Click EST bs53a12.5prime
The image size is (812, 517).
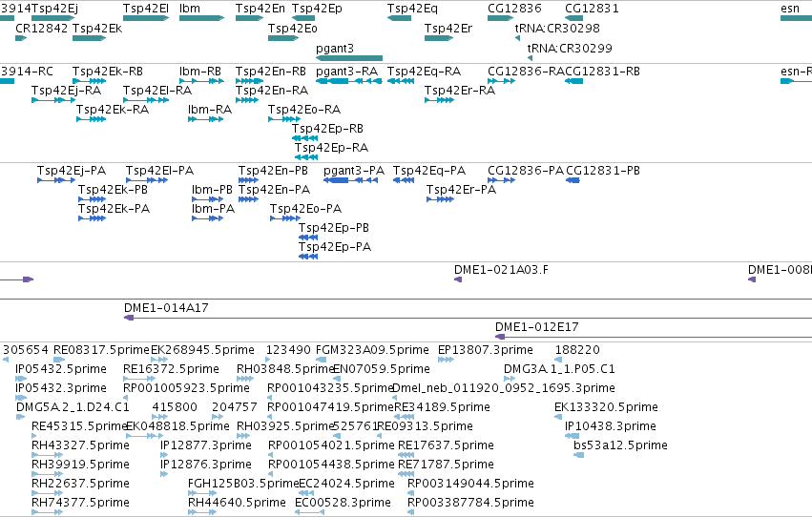click(578, 455)
